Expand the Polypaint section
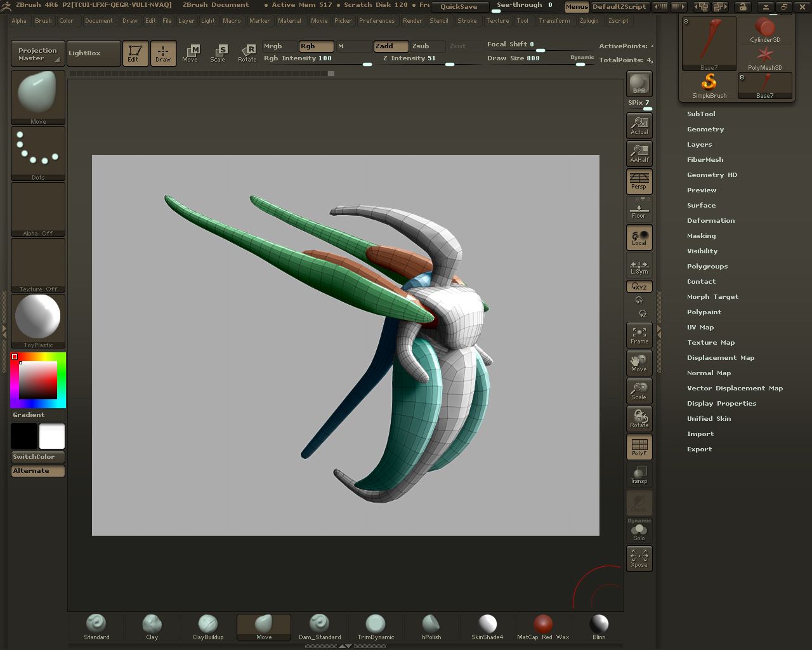Image resolution: width=812 pixels, height=650 pixels. [x=704, y=312]
